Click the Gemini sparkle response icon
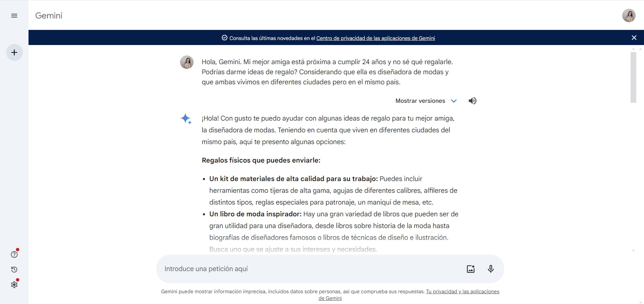The image size is (644, 304). click(186, 119)
